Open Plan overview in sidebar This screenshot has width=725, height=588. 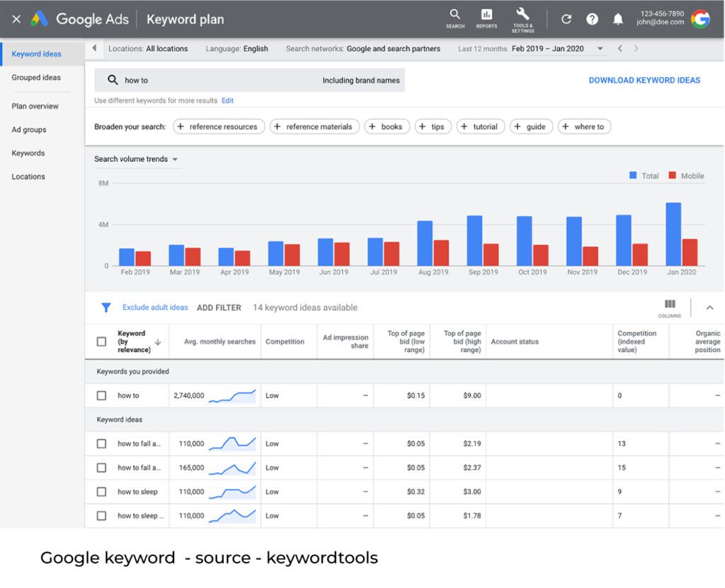coord(35,106)
